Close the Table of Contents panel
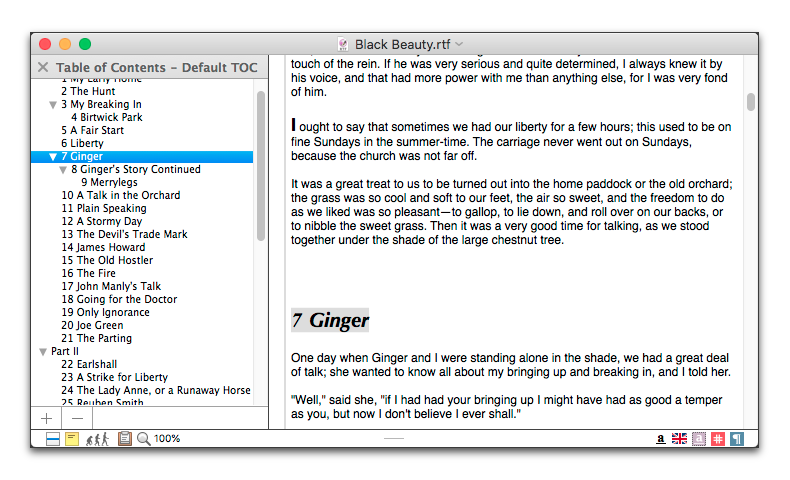This screenshot has height=480, width=790. tap(43, 67)
